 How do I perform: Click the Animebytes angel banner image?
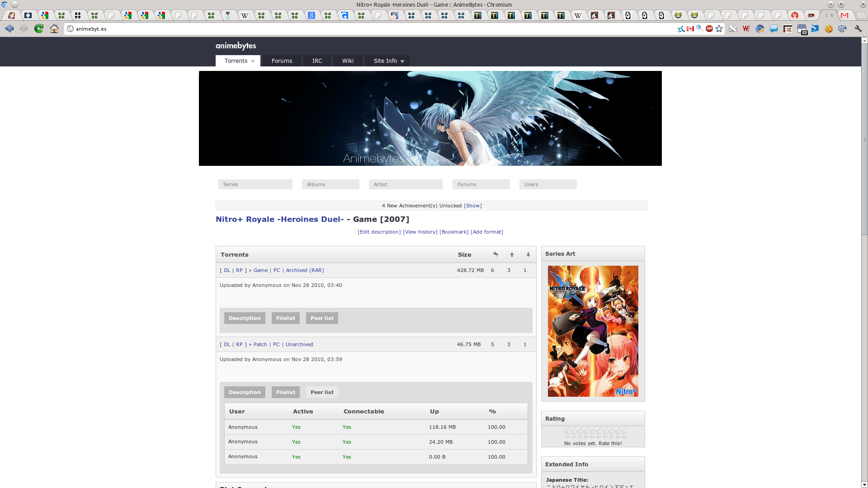[430, 118]
